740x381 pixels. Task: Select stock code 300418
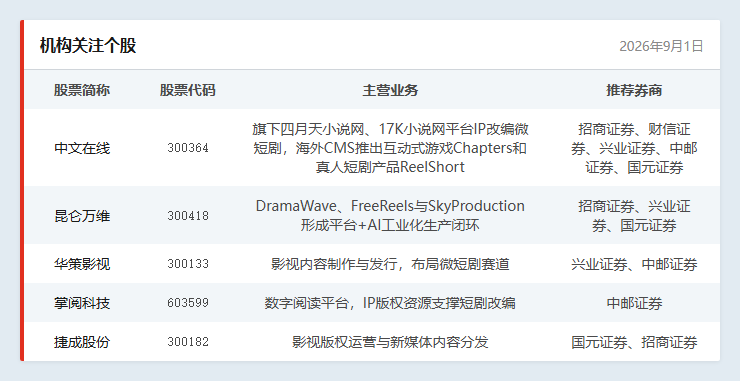pyautogui.click(x=187, y=216)
